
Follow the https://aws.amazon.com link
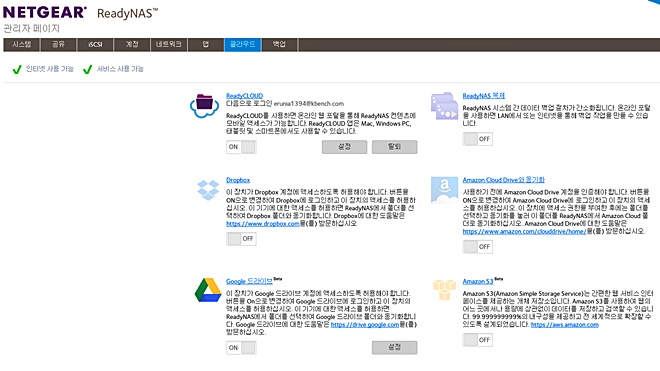(x=565, y=325)
